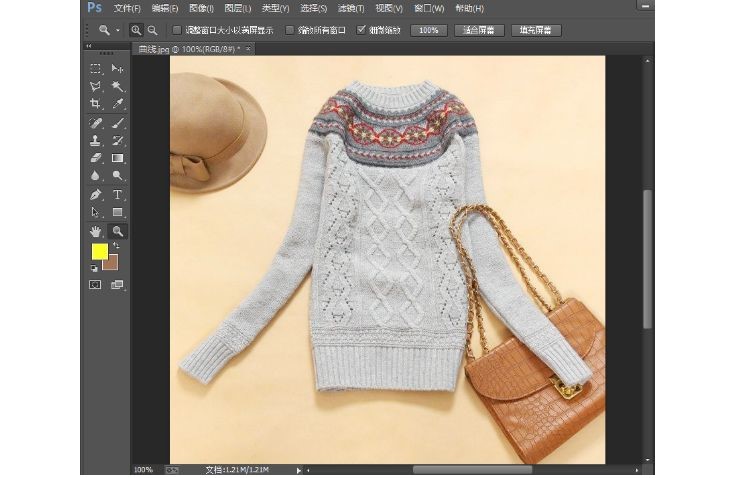Click the yellow foreground color swatch

click(99, 251)
